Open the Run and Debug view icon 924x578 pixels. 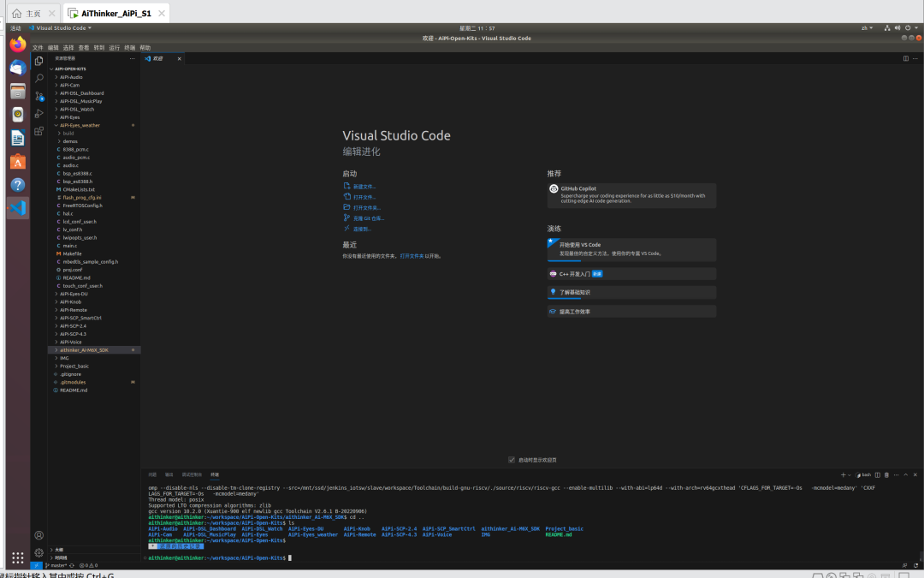point(39,114)
